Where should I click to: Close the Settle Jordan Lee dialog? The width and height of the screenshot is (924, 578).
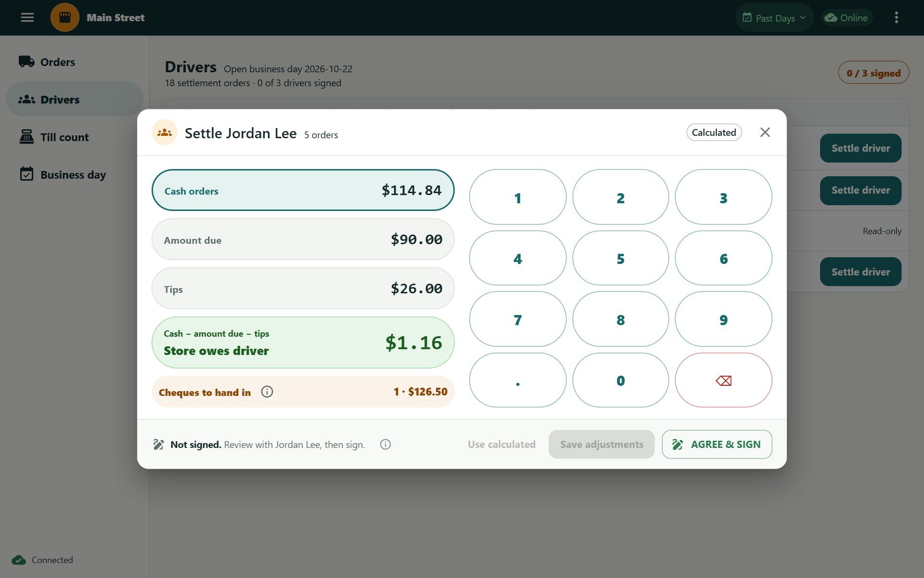coord(765,132)
